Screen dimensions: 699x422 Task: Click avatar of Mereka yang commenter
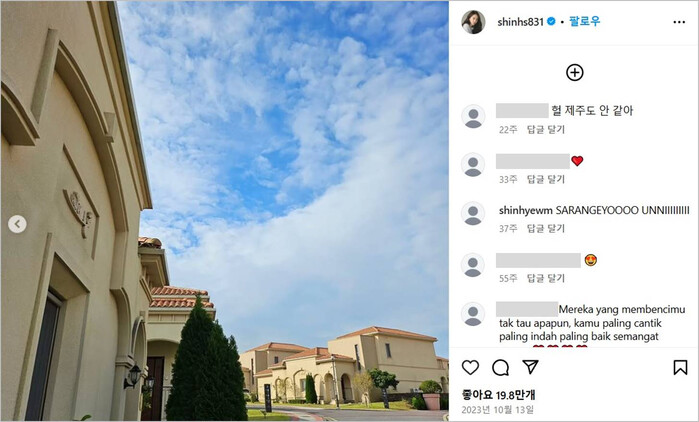[x=473, y=314]
